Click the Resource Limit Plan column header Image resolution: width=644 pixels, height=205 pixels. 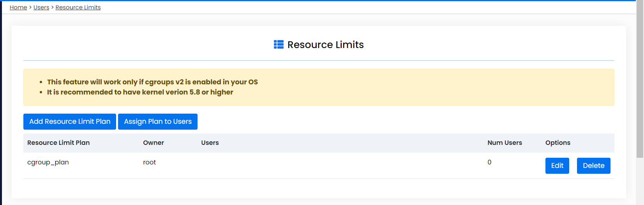click(58, 143)
